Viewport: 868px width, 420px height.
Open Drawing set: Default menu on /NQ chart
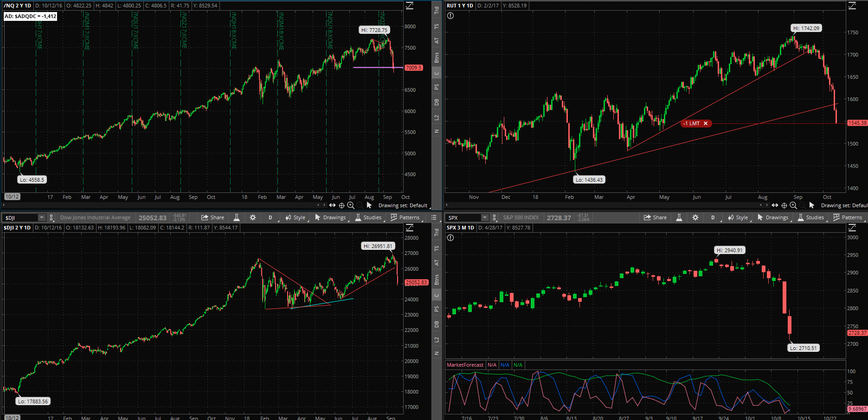click(x=403, y=205)
